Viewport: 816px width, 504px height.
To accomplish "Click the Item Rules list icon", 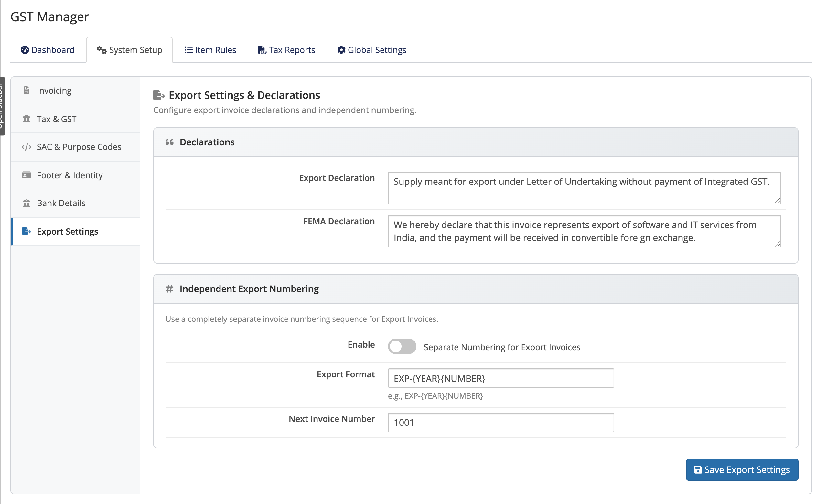I will coord(188,50).
